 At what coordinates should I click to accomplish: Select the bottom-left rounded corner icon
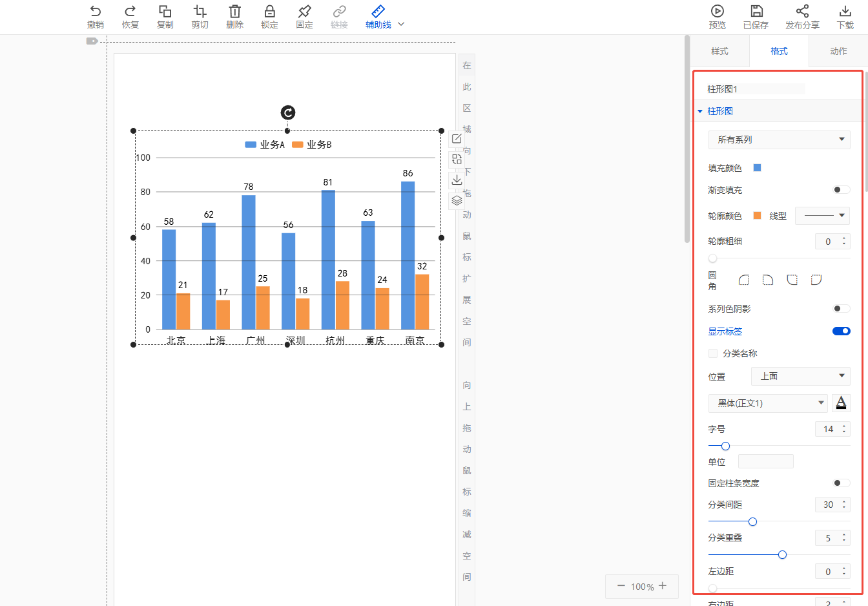click(x=792, y=280)
